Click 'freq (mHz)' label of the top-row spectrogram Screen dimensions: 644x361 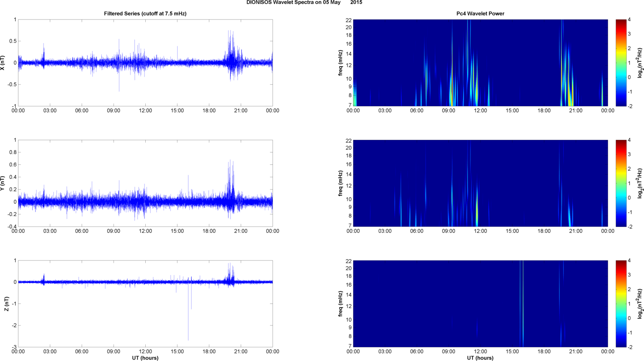(340, 63)
